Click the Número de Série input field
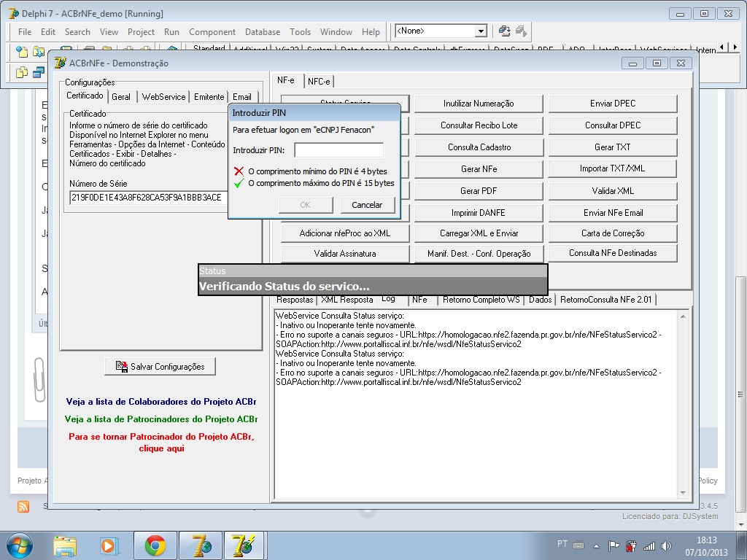Screen dimensions: 747x560 (149, 197)
